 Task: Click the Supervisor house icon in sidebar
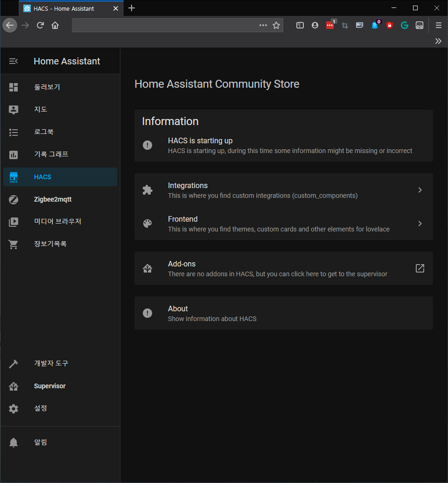click(14, 386)
